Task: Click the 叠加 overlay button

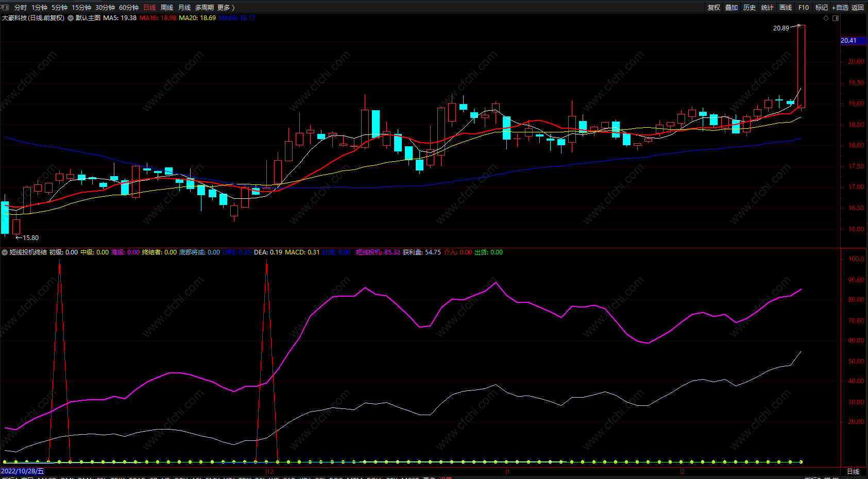Action: click(731, 7)
